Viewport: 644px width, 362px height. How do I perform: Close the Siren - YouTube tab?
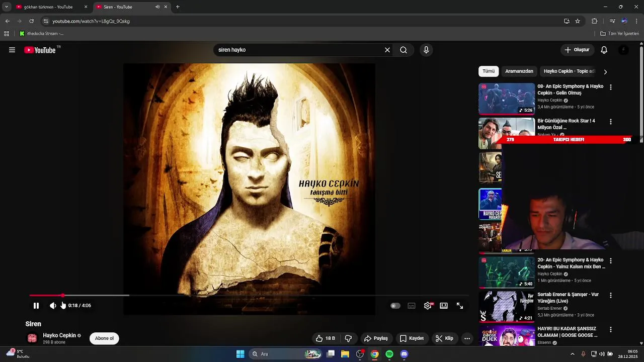[166, 7]
